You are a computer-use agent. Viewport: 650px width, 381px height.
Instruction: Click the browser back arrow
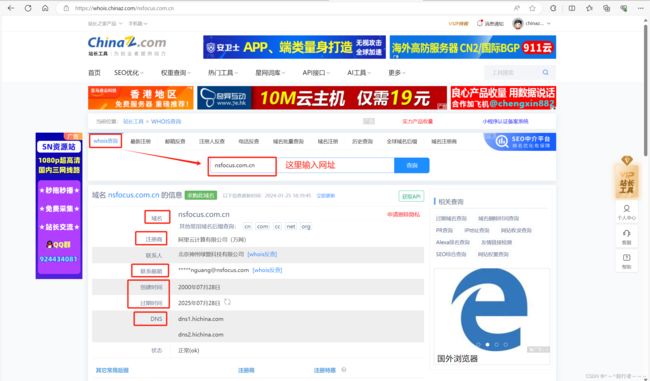(11, 8)
